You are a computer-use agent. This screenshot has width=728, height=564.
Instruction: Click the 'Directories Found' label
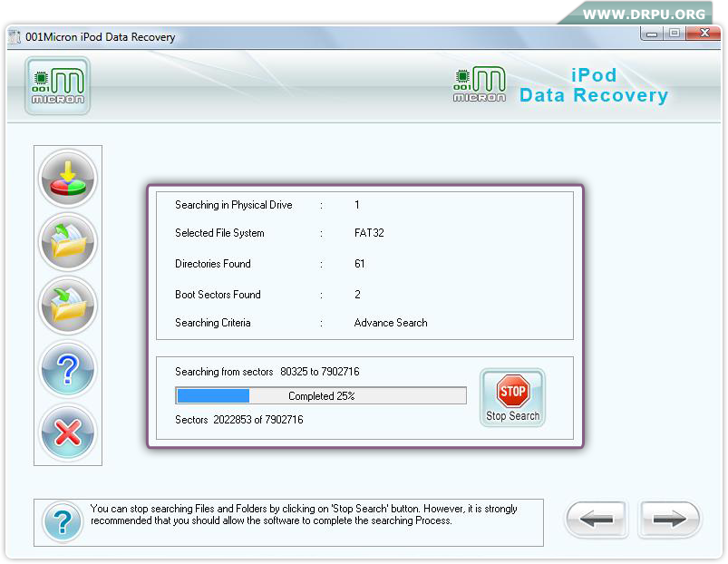[213, 264]
